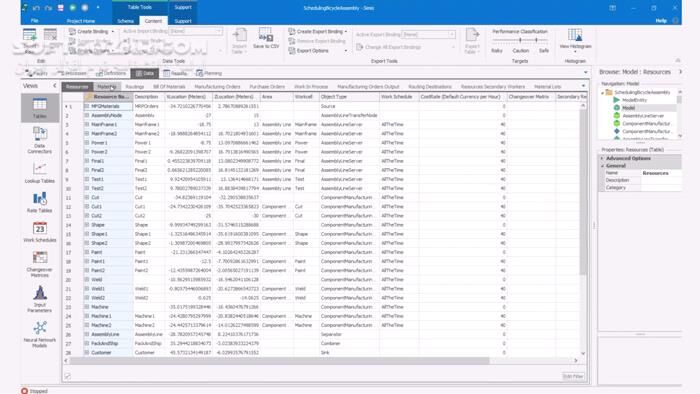The height and width of the screenshot is (394, 700).
Task: Open Neural Network Models view
Action: (x=40, y=334)
